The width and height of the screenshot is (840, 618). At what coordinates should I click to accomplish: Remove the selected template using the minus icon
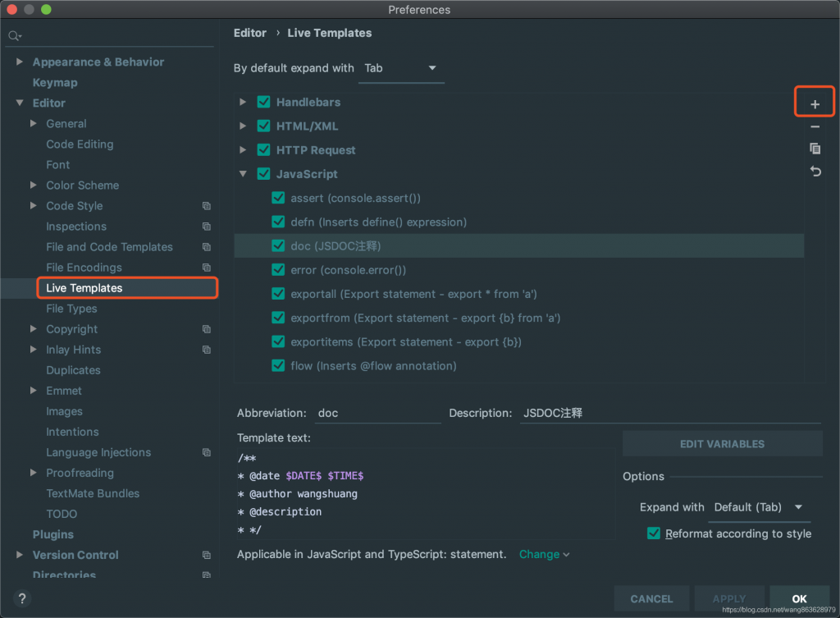click(x=814, y=126)
